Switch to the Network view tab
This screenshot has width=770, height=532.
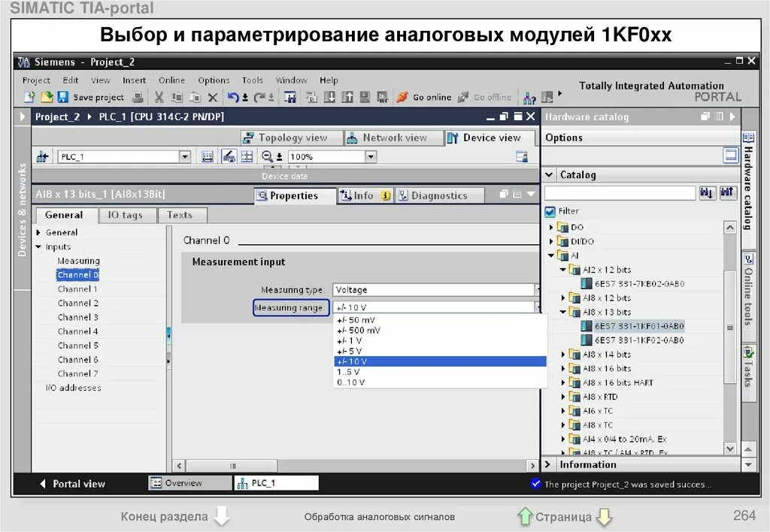click(394, 138)
